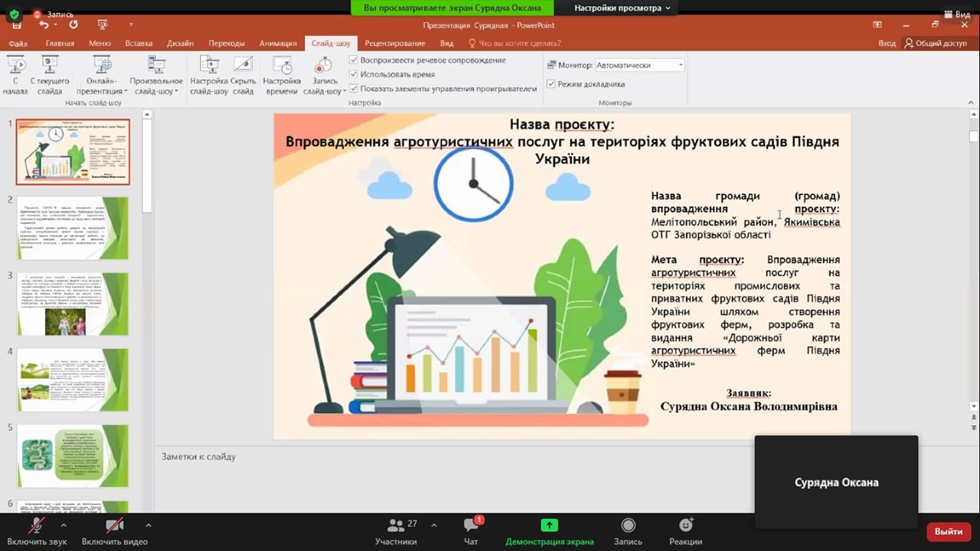The width and height of the screenshot is (980, 551).
Task: Start slideshow from current slide
Action: [50, 66]
